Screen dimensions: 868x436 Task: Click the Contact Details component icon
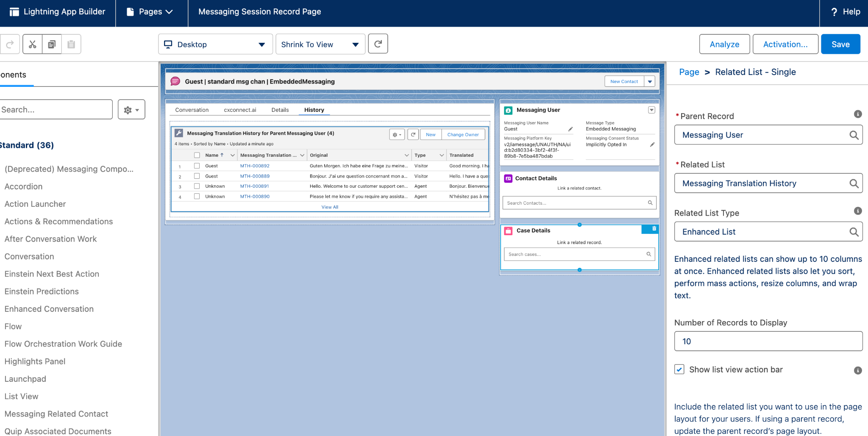coord(508,178)
